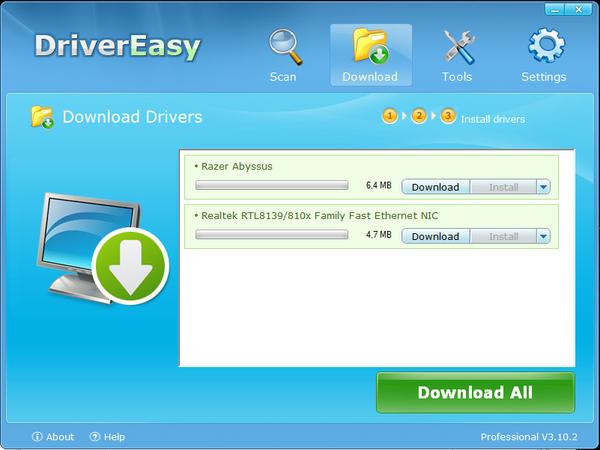Open the Scan magnifier icon
600x450 pixels.
pos(283,46)
